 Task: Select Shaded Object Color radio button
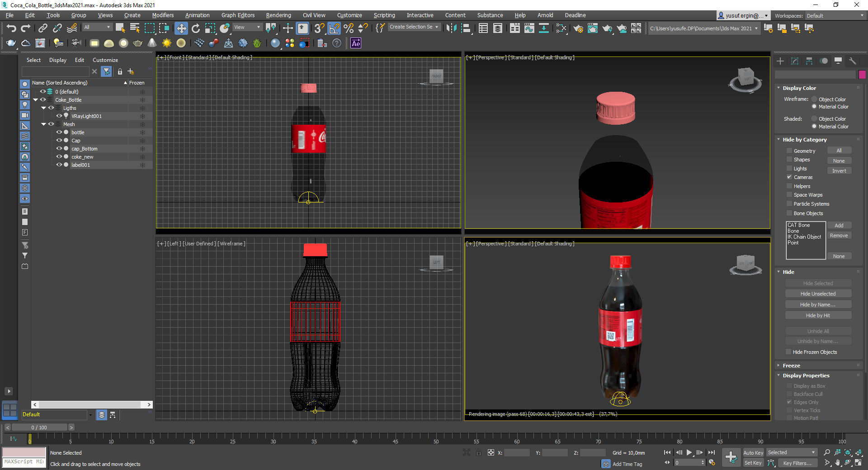tap(814, 119)
